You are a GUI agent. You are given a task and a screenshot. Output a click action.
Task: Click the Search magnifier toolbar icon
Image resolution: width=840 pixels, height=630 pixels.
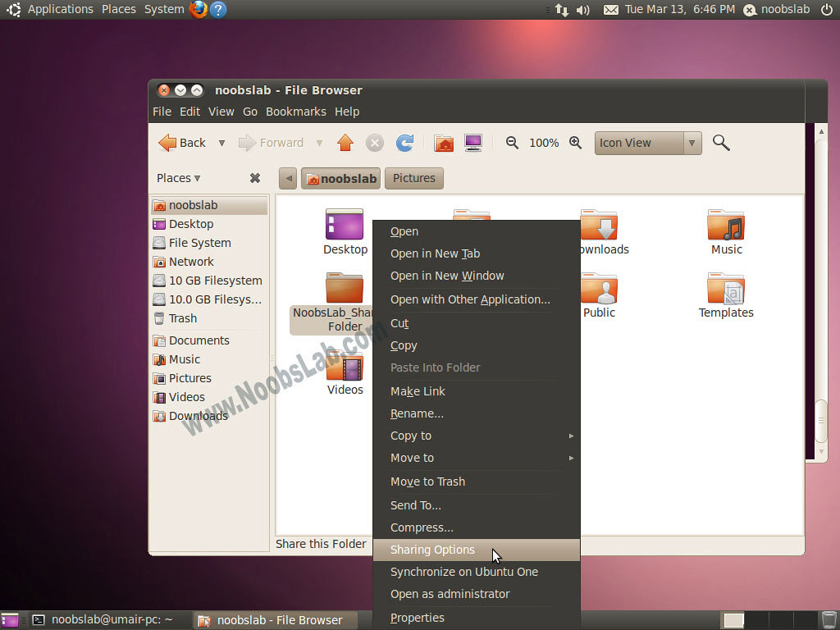pos(721,143)
